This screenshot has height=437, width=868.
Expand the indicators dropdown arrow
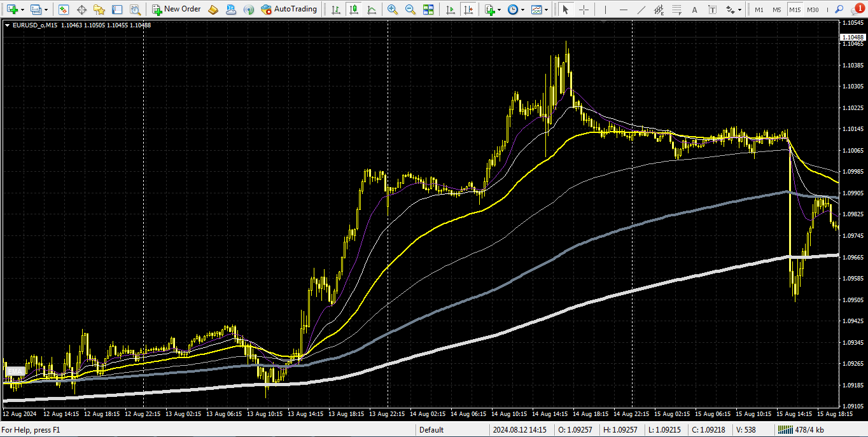499,10
